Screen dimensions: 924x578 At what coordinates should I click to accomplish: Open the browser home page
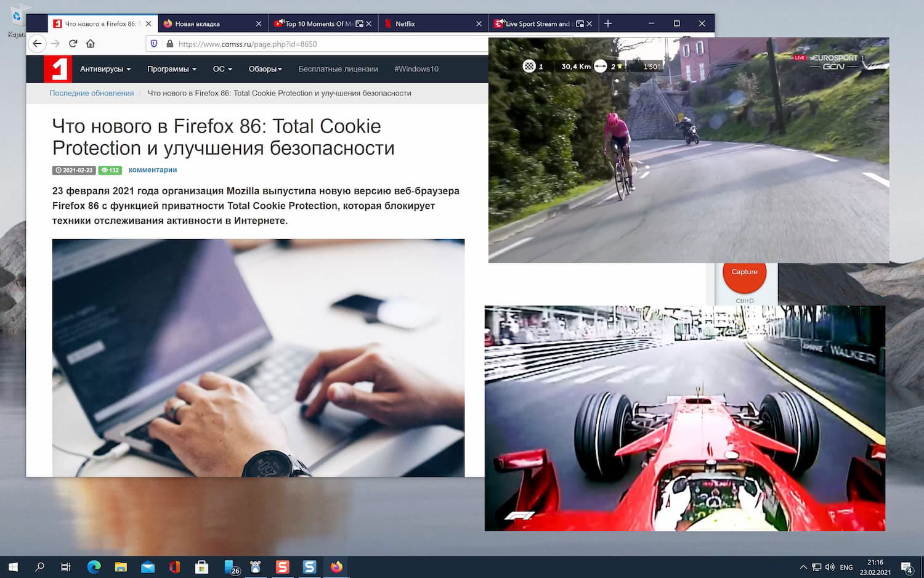click(x=91, y=44)
